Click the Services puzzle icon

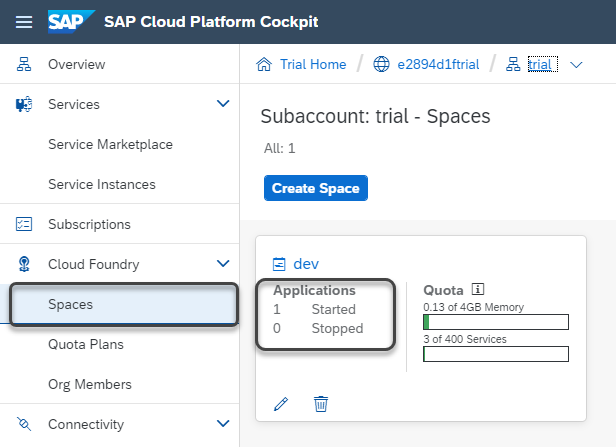[24, 104]
